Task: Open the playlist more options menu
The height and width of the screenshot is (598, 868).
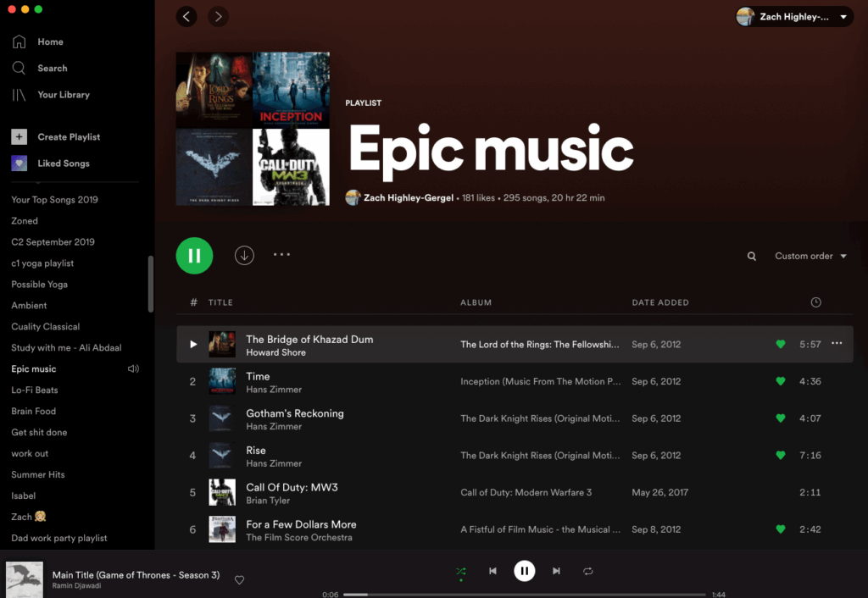Action: (281, 254)
